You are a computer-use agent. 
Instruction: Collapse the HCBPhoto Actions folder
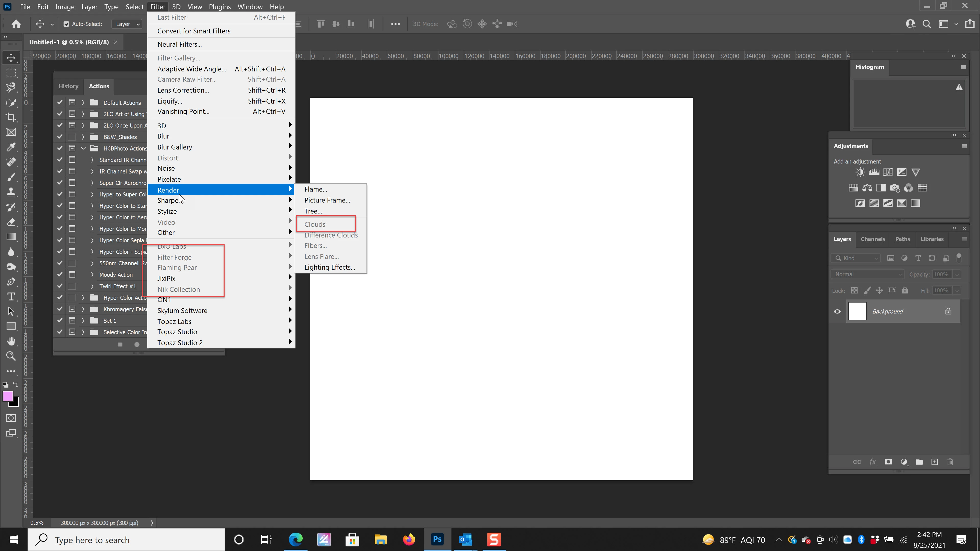pyautogui.click(x=83, y=148)
